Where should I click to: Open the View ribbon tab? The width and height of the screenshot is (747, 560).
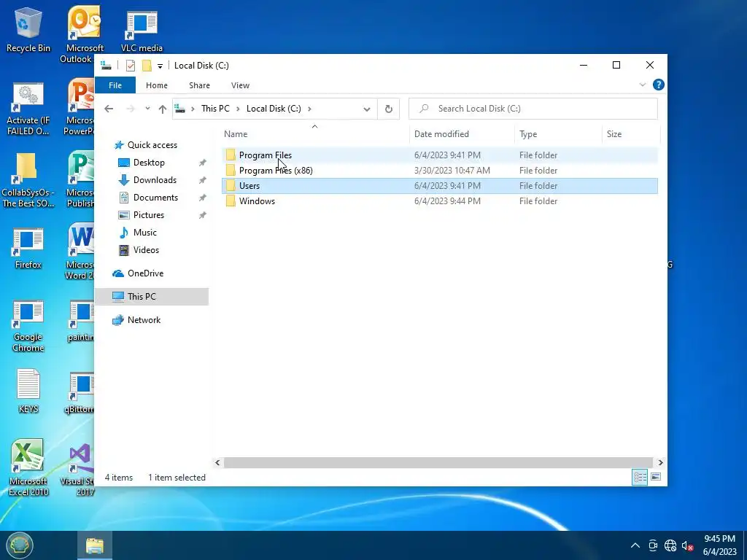[240, 85]
